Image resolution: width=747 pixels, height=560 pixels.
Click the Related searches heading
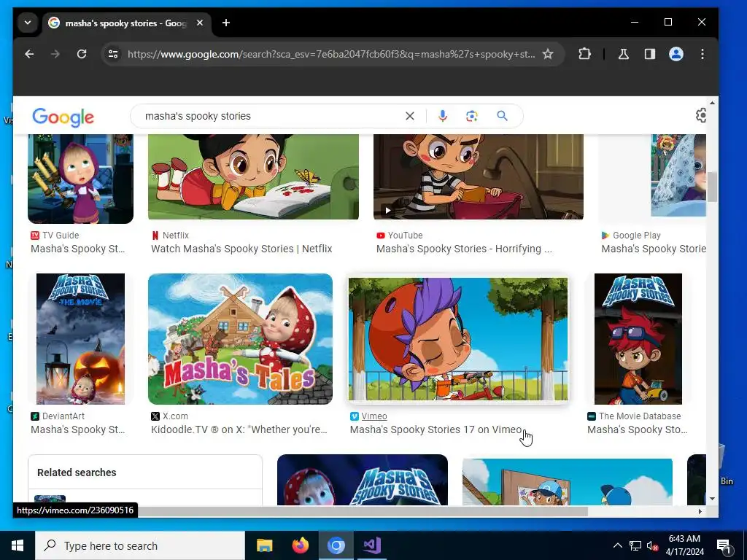click(77, 472)
